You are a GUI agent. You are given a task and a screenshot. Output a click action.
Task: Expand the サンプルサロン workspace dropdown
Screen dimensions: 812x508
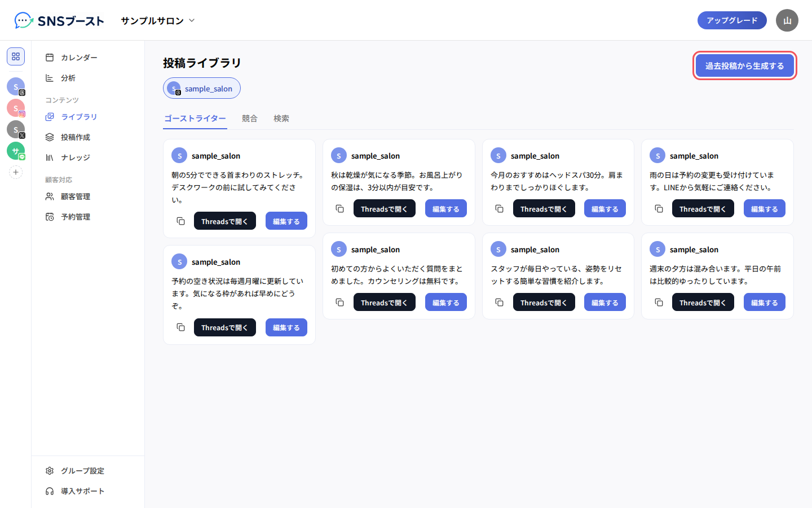click(x=158, y=20)
